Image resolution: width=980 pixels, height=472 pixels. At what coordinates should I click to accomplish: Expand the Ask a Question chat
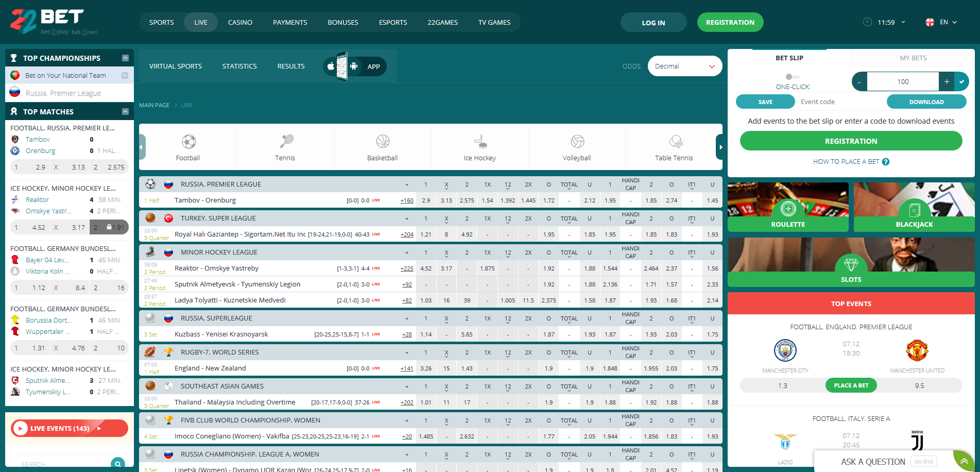pos(963,461)
